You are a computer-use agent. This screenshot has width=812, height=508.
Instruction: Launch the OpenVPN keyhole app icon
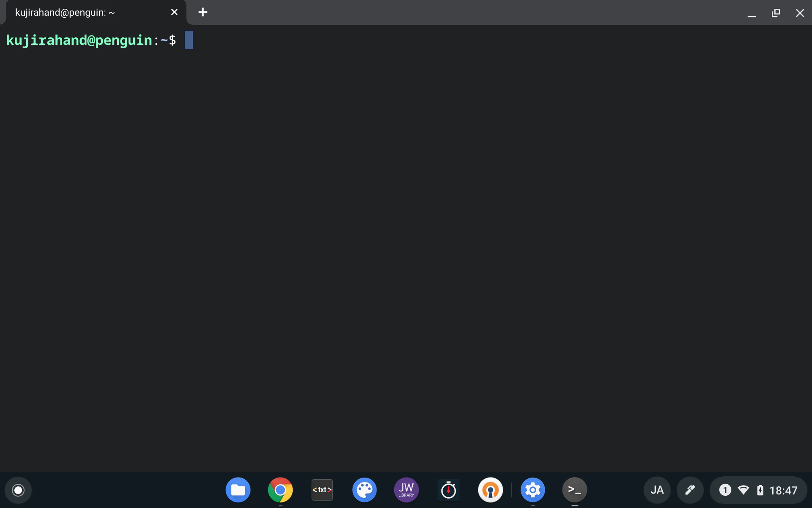(x=491, y=490)
